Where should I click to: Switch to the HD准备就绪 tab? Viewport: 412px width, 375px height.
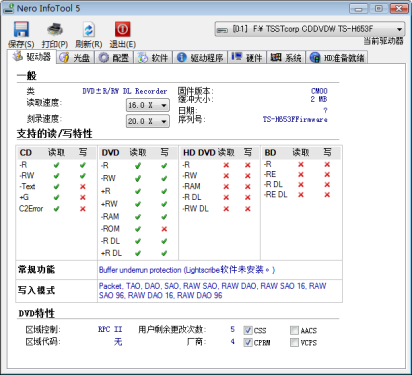[337, 58]
